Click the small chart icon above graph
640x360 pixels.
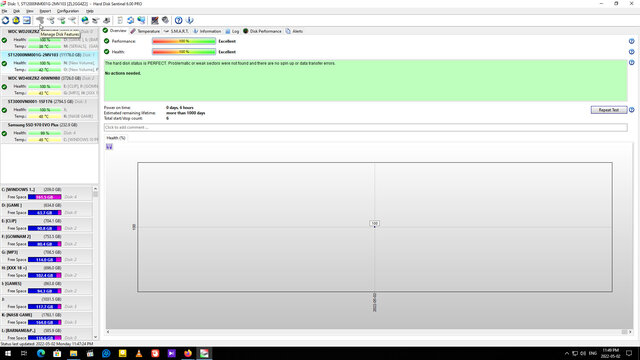point(109,147)
